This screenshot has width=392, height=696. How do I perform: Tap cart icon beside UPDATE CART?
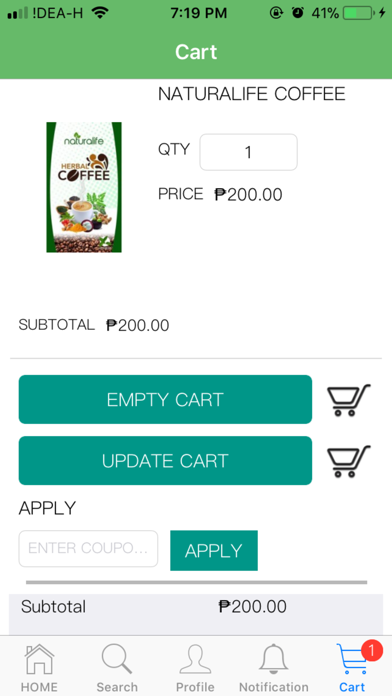coord(348,461)
